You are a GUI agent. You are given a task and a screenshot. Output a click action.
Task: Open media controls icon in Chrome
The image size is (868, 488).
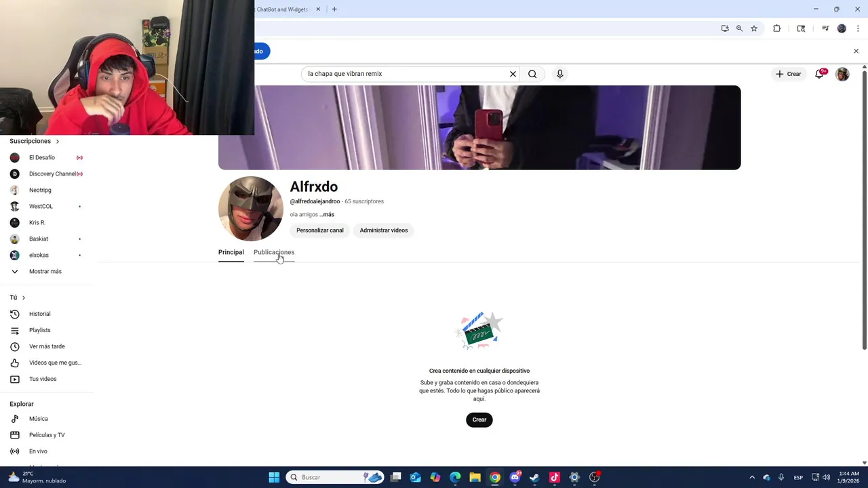(825, 28)
